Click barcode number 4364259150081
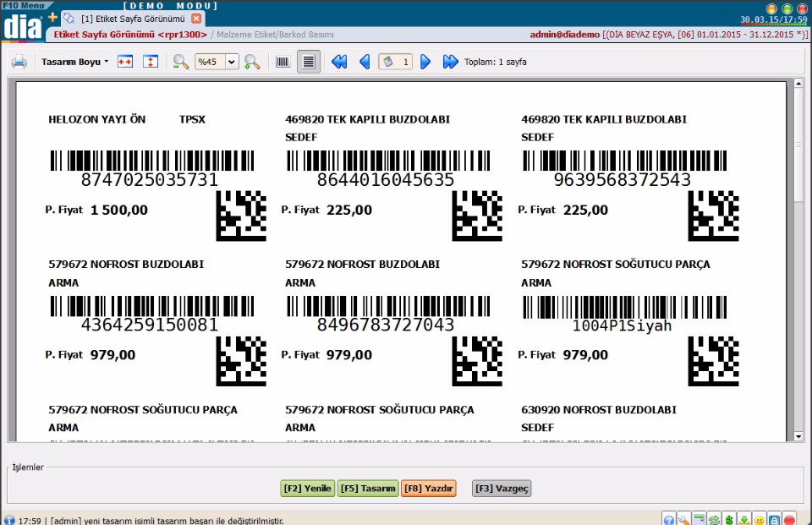This screenshot has width=812, height=525. click(149, 325)
